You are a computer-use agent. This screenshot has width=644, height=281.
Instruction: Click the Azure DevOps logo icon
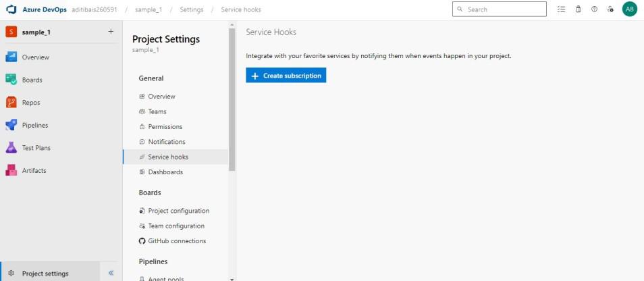tap(11, 9)
